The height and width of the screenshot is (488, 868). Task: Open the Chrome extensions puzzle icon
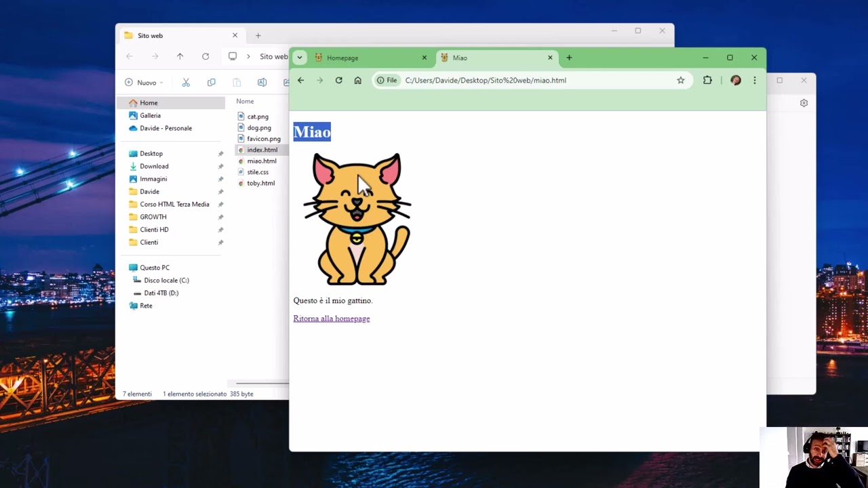[707, 80]
